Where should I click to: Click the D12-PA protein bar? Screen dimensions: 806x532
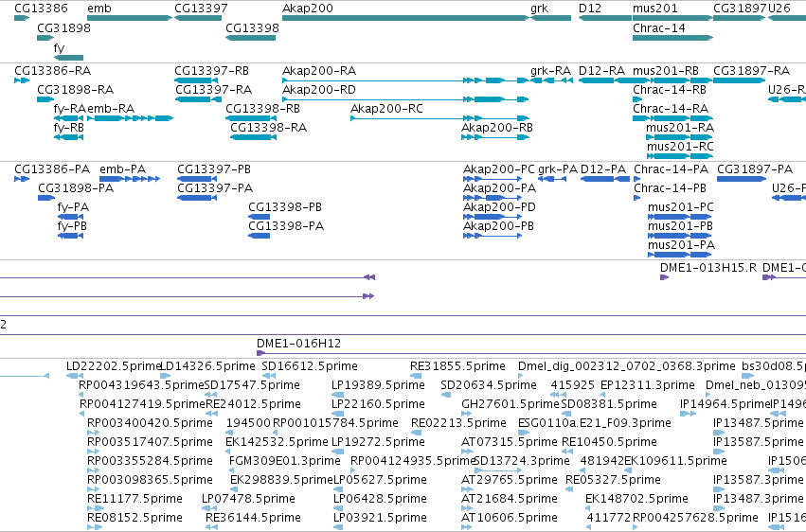605,179
